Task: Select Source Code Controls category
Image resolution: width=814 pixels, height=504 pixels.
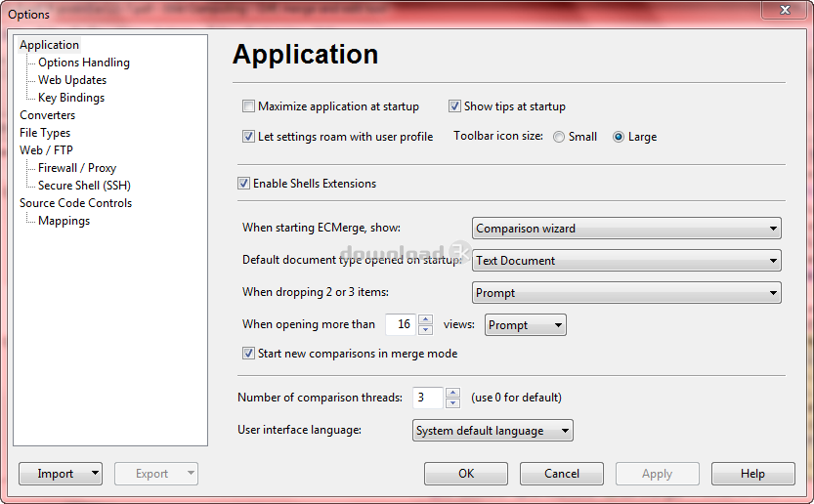Action: pos(75,203)
